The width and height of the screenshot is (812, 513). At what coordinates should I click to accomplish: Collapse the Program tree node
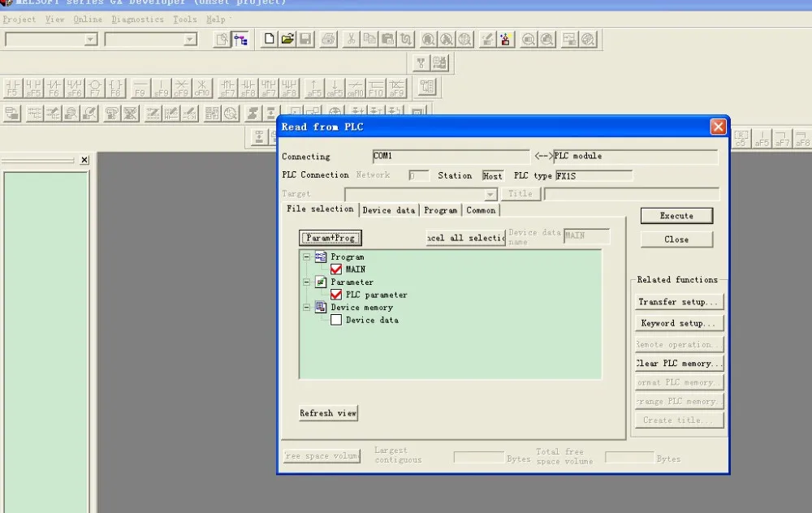pyautogui.click(x=307, y=256)
